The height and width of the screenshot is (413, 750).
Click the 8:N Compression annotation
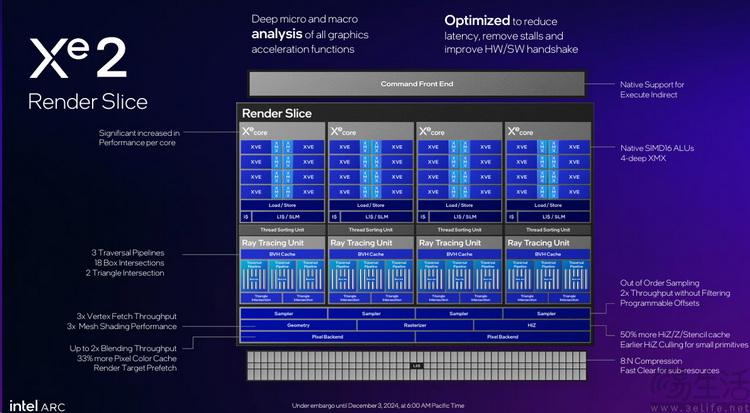point(651,361)
